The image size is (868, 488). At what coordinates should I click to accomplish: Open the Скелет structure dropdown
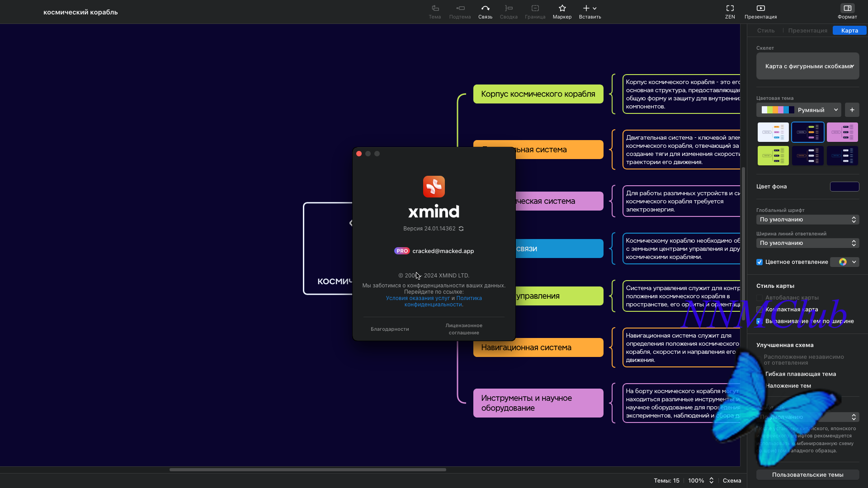point(807,66)
